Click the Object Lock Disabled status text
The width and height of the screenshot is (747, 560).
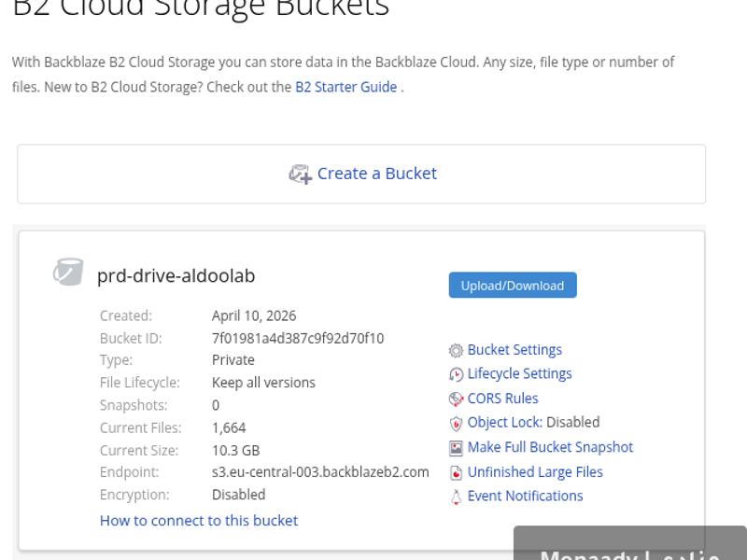tap(572, 423)
